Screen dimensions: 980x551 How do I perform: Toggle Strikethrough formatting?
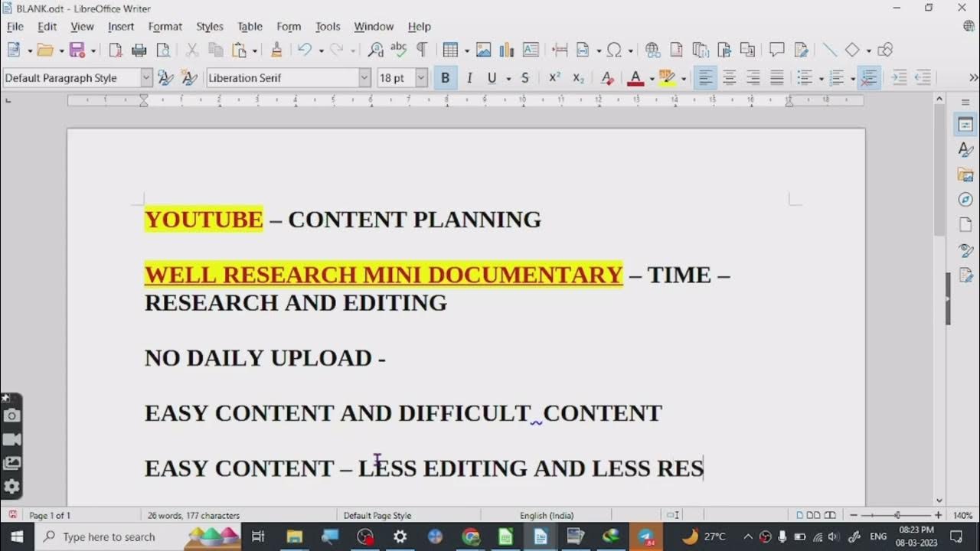525,77
